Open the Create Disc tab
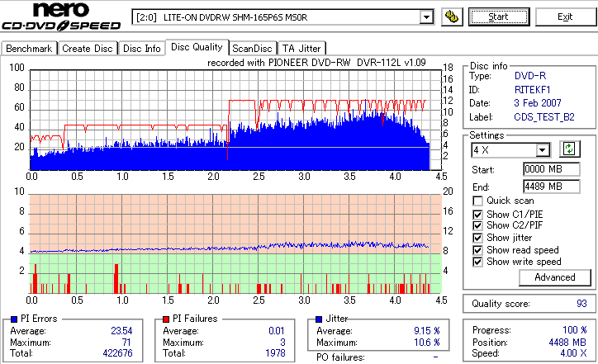The height and width of the screenshot is (364, 598). point(88,49)
